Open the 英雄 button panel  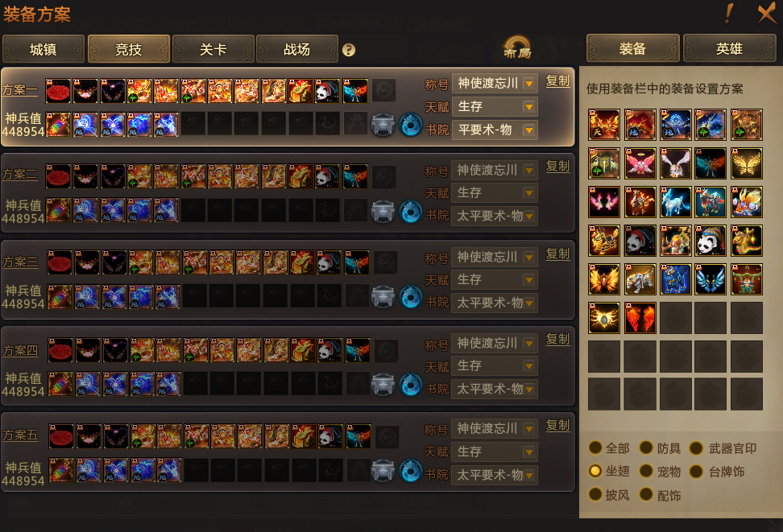(729, 49)
